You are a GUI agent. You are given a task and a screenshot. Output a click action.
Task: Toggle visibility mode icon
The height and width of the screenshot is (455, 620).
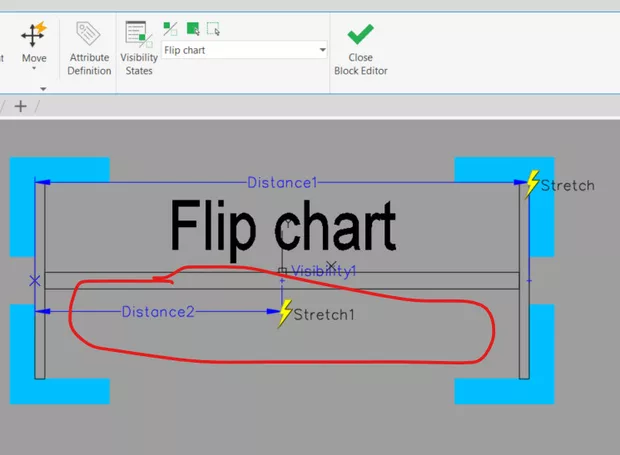click(x=170, y=29)
